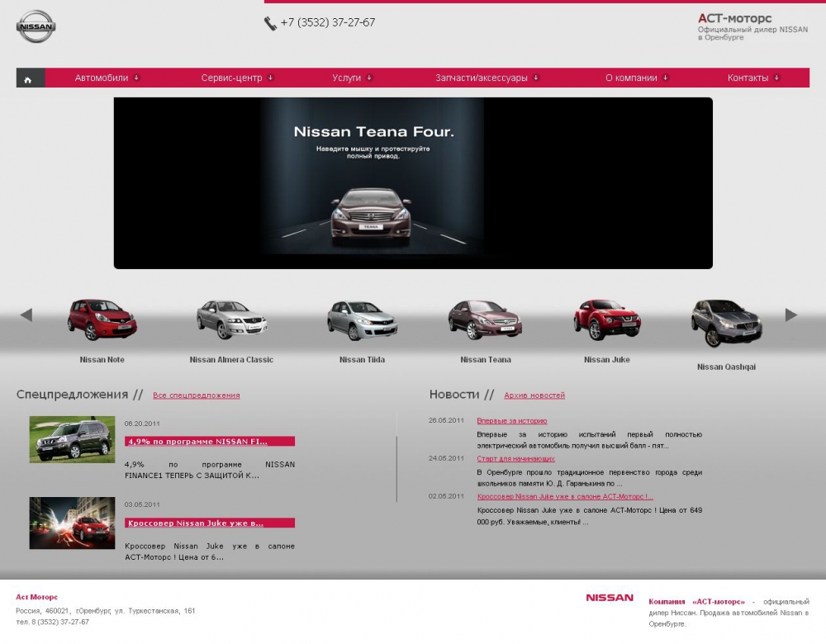Expand the arrow next to Контакты
Image resolution: width=826 pixels, height=644 pixels.
pyautogui.click(x=776, y=78)
